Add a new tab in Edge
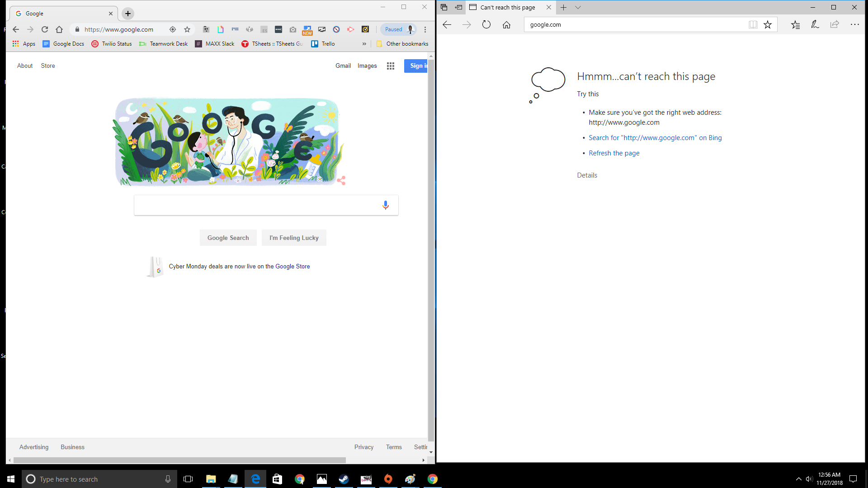868x488 pixels. [563, 7]
